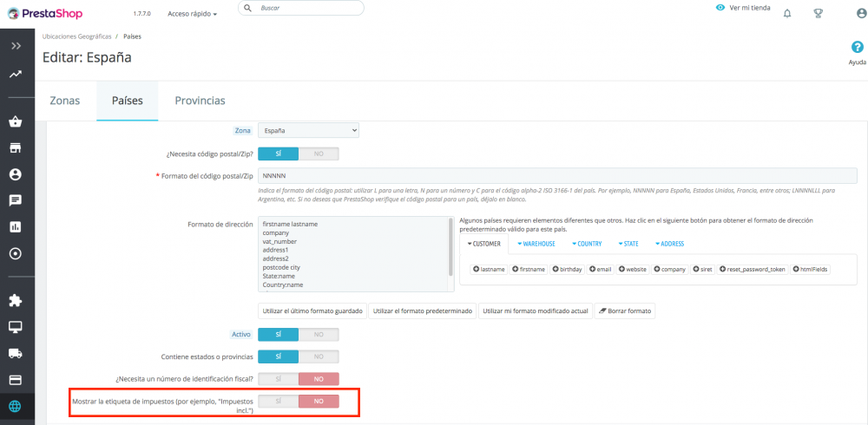868x425 pixels.
Task: Expand the ADDRESS field tab
Action: pos(669,244)
